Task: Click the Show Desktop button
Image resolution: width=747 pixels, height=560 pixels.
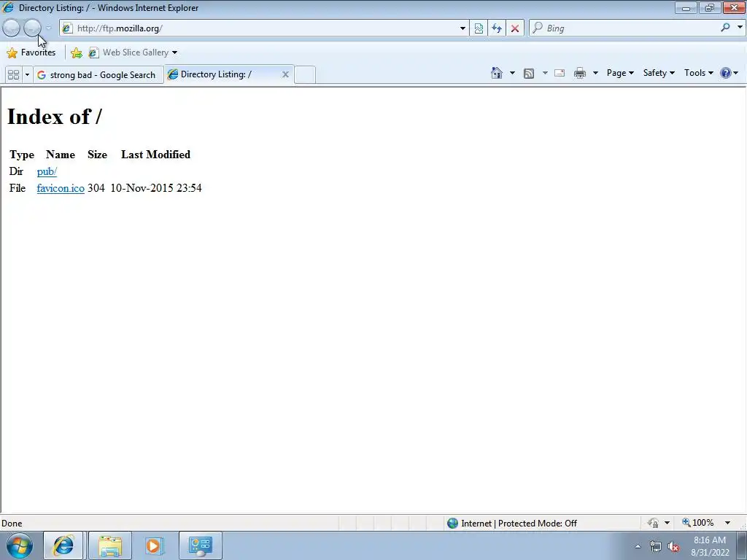Action: 742,546
